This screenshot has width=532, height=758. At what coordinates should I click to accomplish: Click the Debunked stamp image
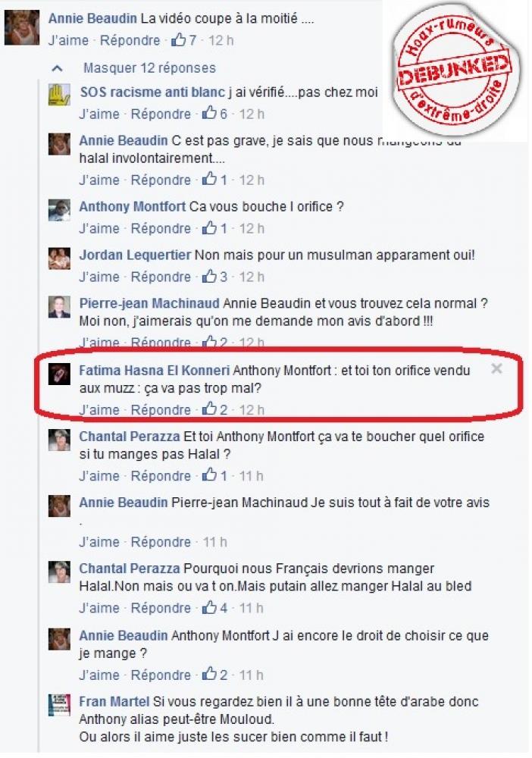click(455, 69)
